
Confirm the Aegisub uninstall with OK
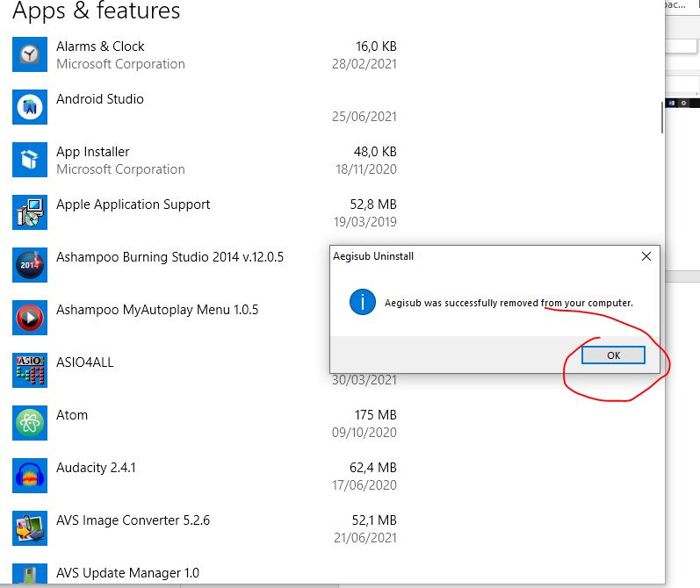click(613, 355)
